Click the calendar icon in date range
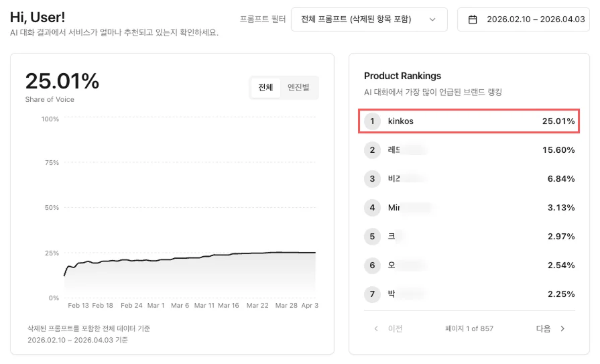This screenshot has width=600, height=364. 473,19
